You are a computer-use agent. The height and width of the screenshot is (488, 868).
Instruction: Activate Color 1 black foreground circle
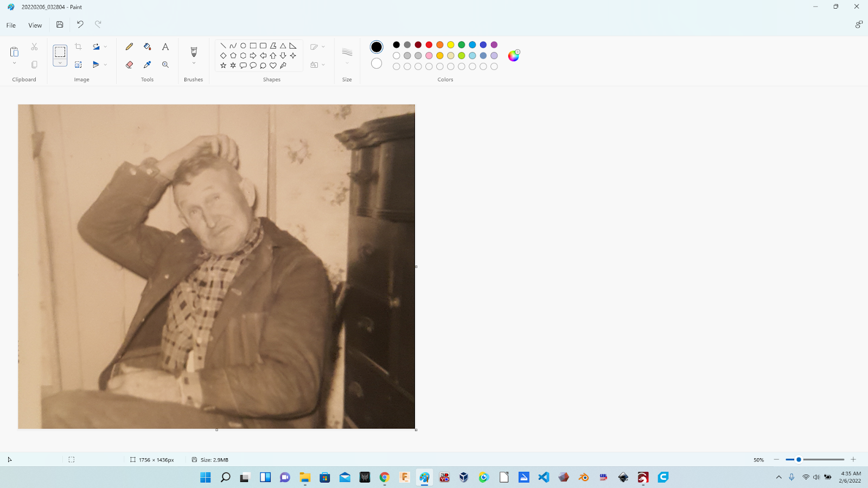[x=376, y=47]
